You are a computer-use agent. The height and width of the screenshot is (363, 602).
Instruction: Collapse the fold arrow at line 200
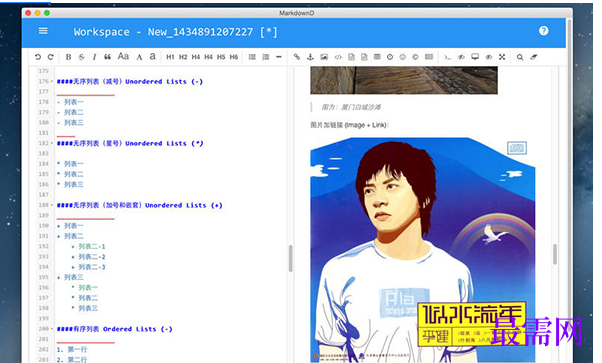(x=52, y=329)
